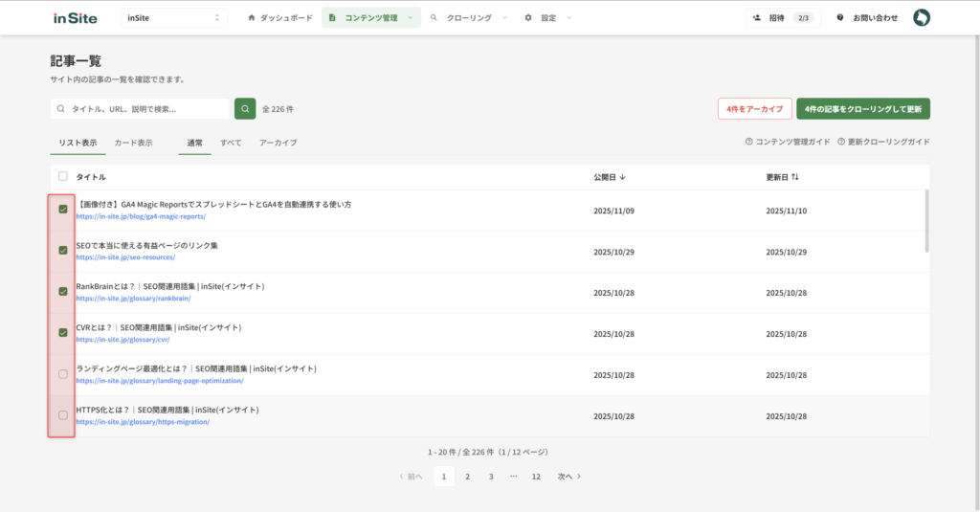Click the タイトル column header

coord(91,177)
